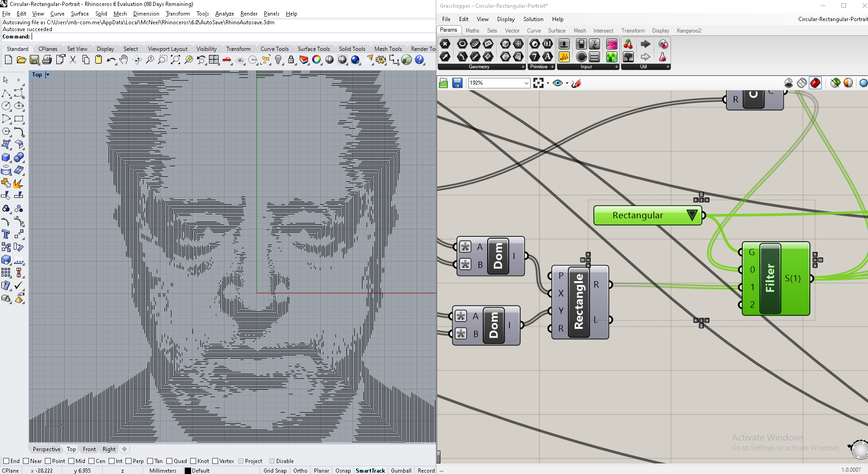This screenshot has height=474, width=868.
Task: Click the Rectangle component on Grasshopper canvas
Action: point(579,302)
